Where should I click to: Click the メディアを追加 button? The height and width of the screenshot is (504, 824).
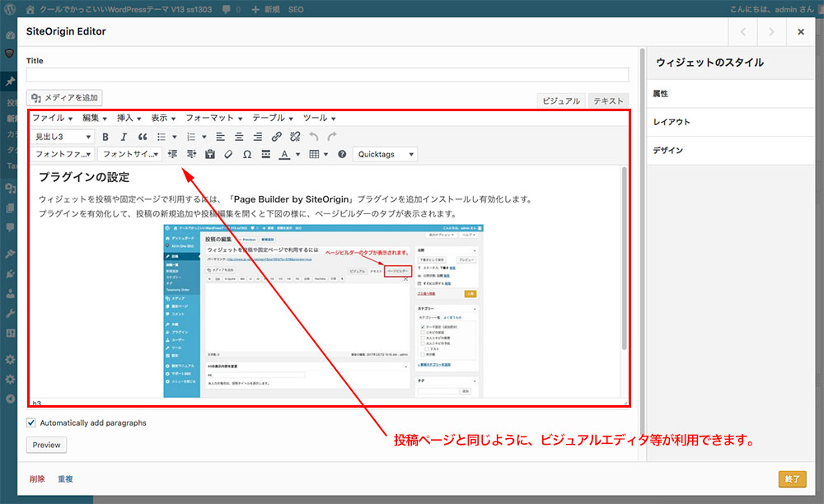click(x=64, y=98)
